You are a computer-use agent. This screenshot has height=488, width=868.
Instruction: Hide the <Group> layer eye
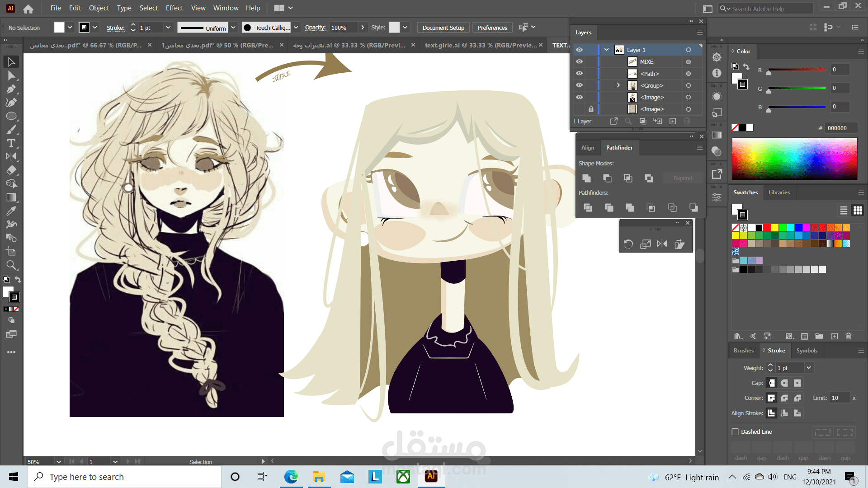[x=579, y=85]
